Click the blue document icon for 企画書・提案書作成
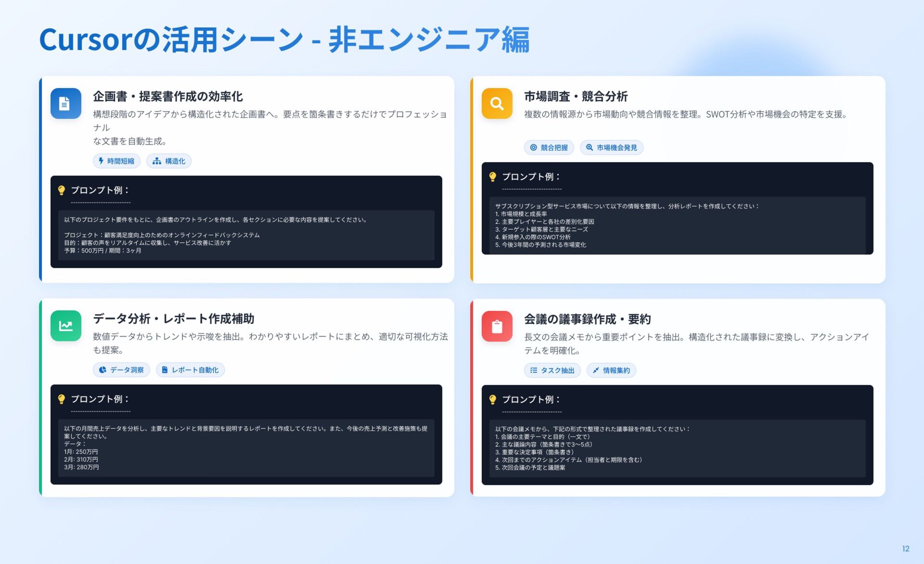Viewport: 924px width, 564px height. pyautogui.click(x=66, y=103)
